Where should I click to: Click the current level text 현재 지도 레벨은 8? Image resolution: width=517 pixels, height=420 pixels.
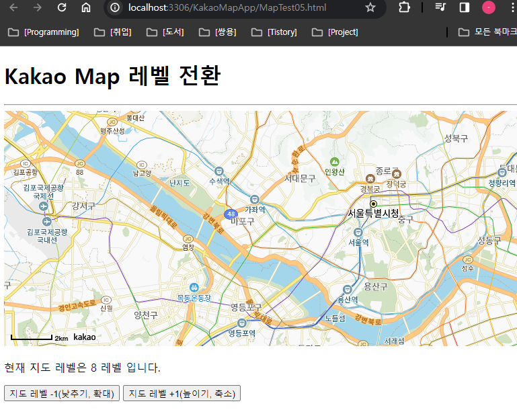point(50,368)
